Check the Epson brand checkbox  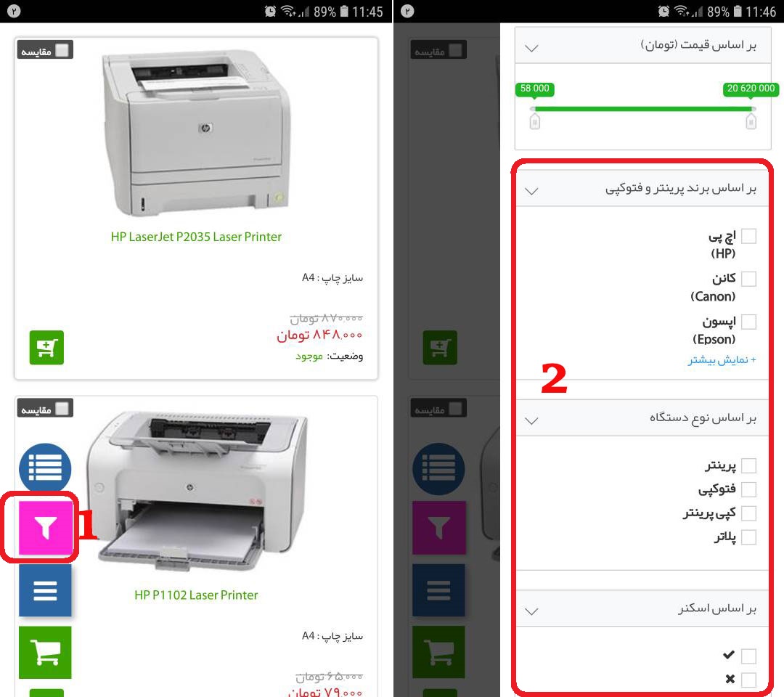point(748,322)
